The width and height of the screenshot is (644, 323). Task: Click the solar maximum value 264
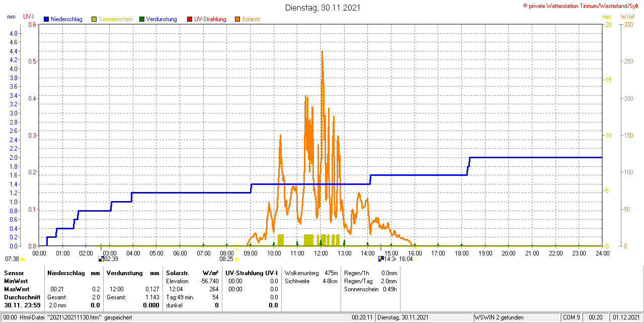[214, 289]
